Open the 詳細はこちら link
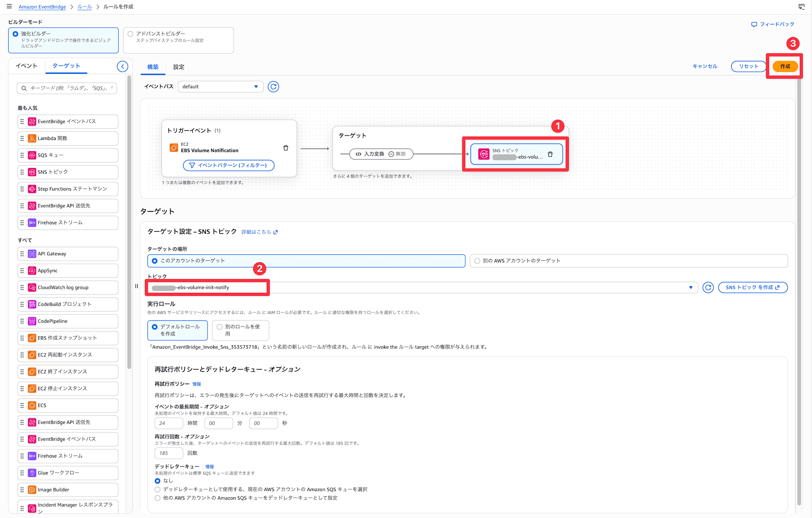Screen dimensions: 812x518 click(259, 232)
